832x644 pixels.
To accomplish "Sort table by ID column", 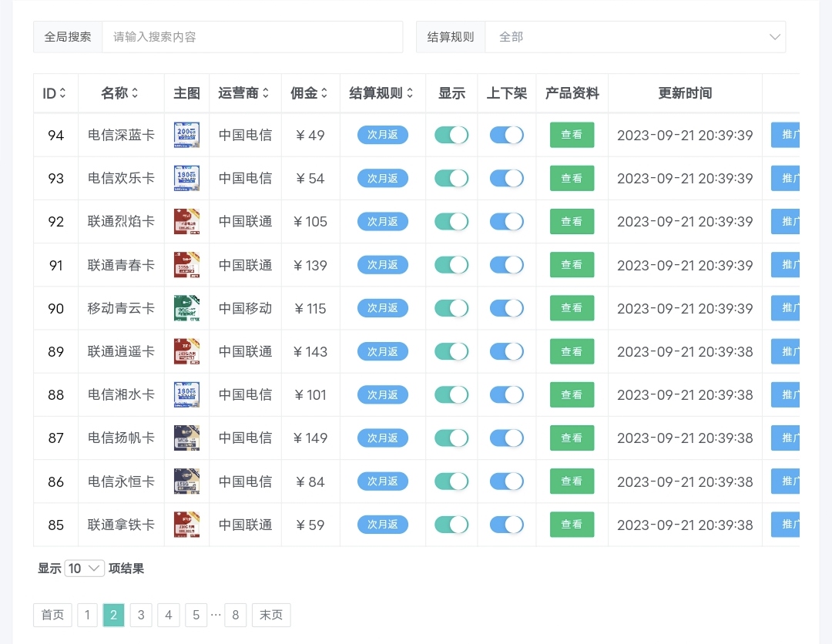I will click(55, 93).
